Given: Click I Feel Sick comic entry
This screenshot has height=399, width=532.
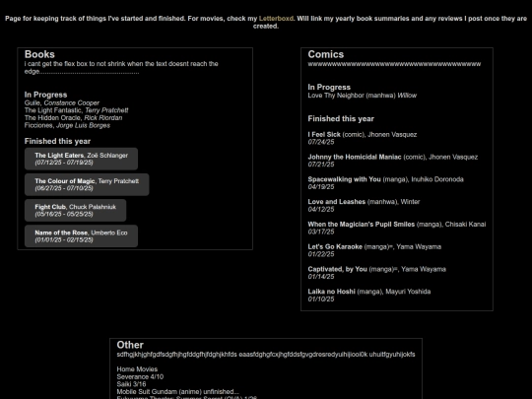Looking at the screenshot, I should coord(363,134).
